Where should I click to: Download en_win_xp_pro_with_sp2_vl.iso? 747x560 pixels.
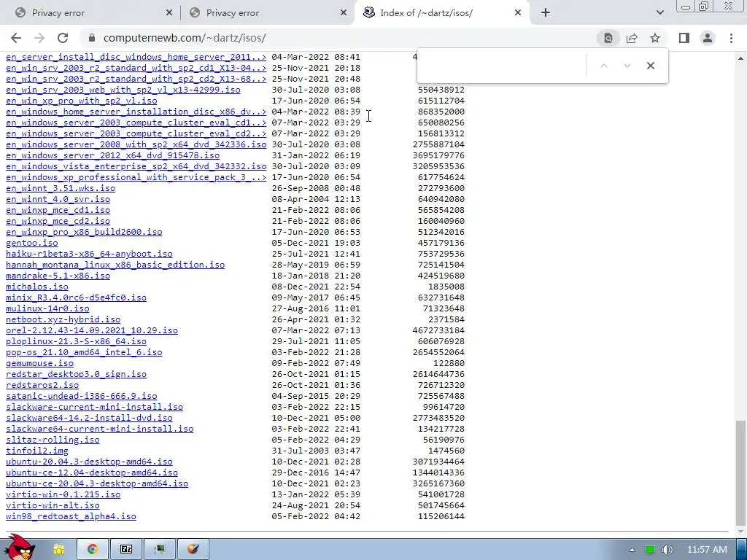(x=82, y=101)
